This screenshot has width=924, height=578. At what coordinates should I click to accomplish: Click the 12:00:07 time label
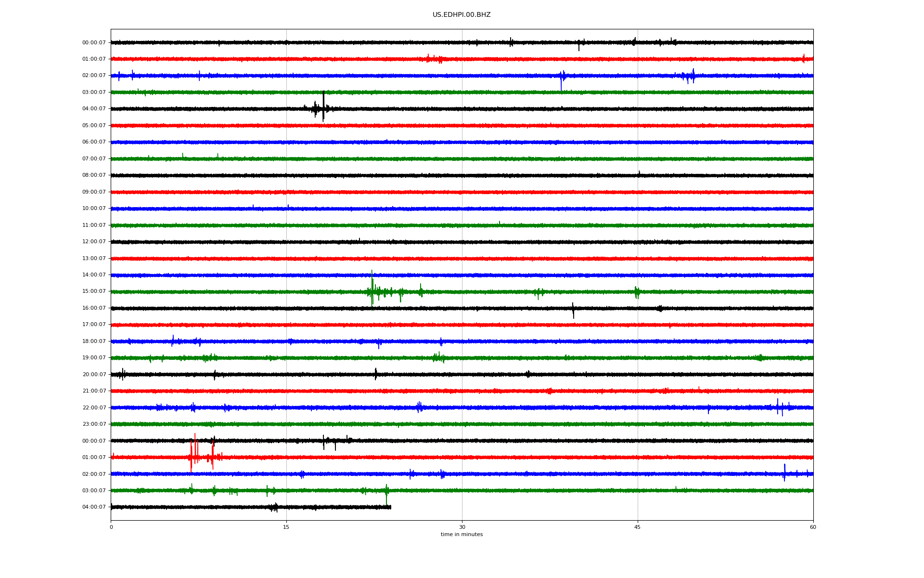(x=94, y=242)
